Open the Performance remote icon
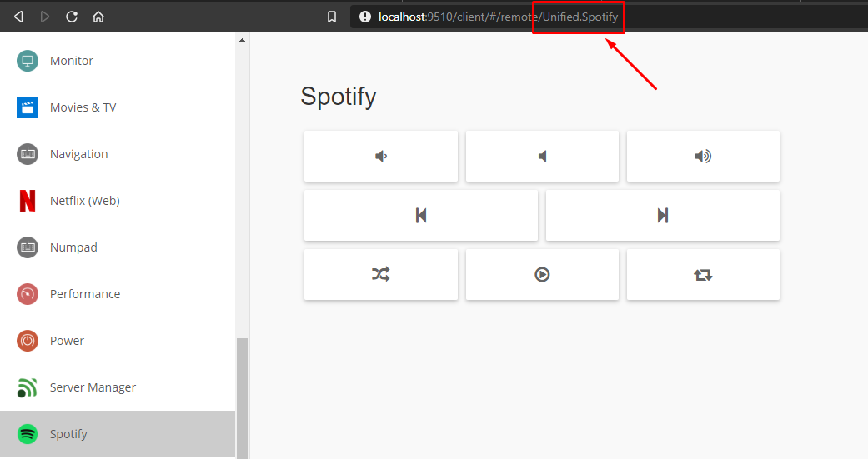 click(x=28, y=294)
